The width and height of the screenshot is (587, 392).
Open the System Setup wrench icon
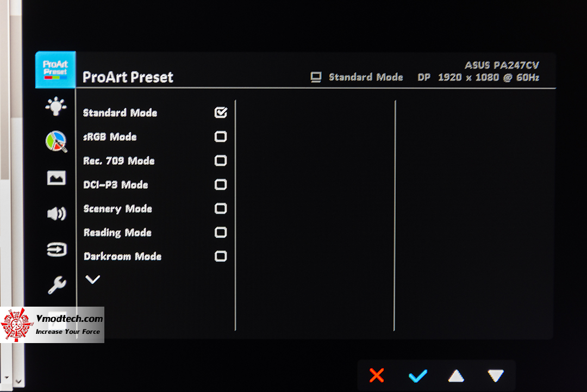pyautogui.click(x=57, y=285)
